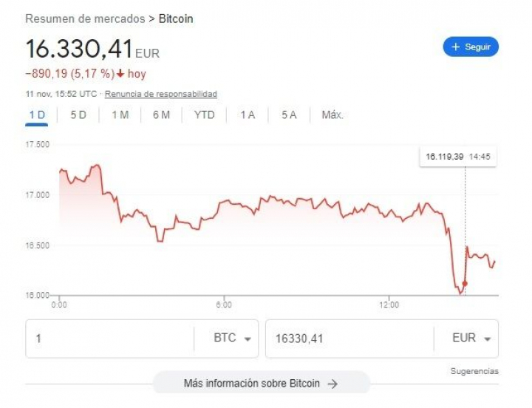Click the red marker dot on chart

465,283
